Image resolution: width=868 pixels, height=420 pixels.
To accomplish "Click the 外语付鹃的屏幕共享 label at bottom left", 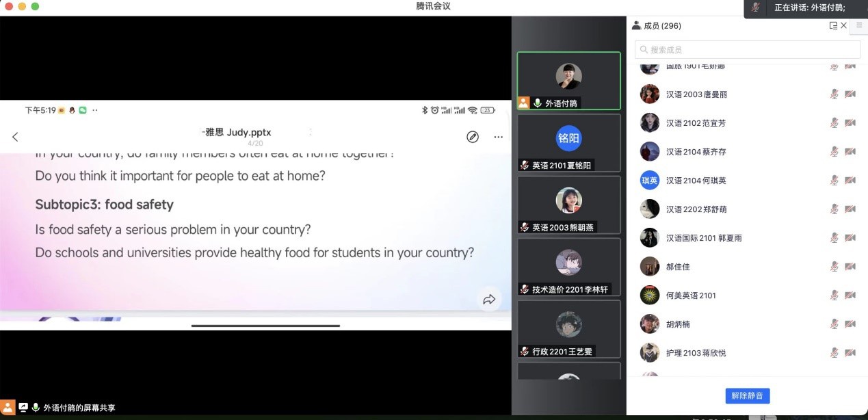I will pos(79,408).
